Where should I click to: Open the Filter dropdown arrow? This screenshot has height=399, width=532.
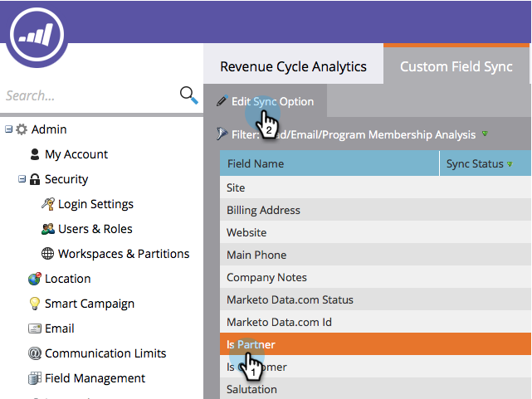pyautogui.click(x=485, y=134)
